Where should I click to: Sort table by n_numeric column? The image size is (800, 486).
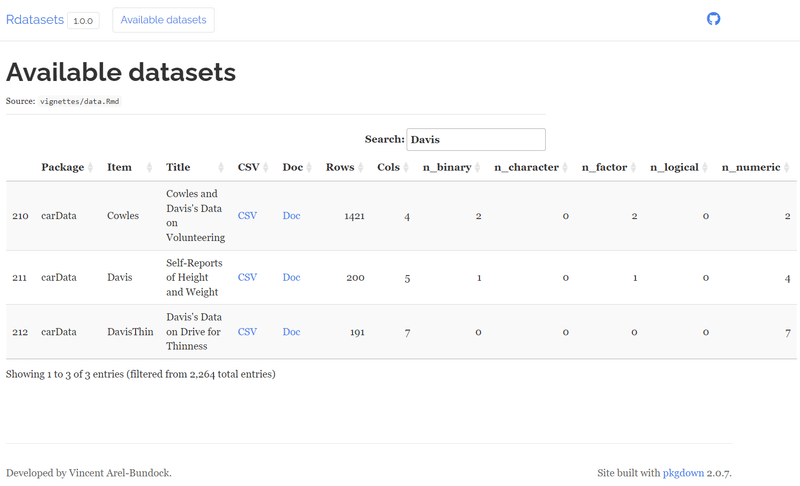(x=750, y=167)
